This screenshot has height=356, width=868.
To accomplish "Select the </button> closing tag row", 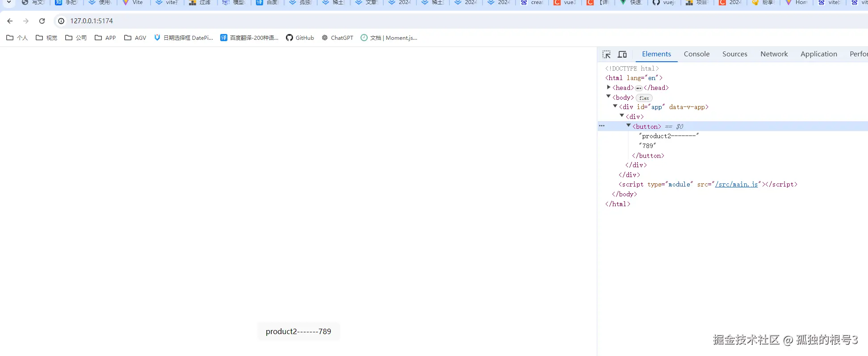I will click(648, 156).
